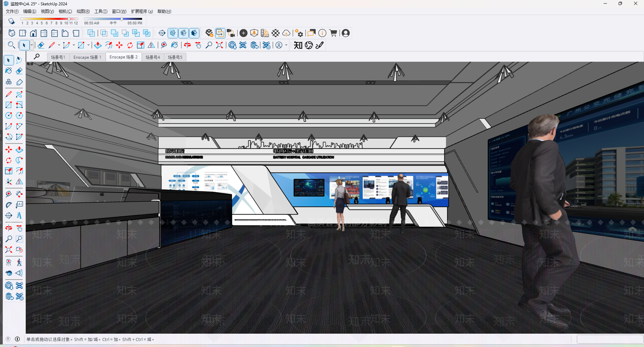Toggle the first highlighted Enscape view button
The width and height of the screenshot is (644, 347).
tap(173, 33)
